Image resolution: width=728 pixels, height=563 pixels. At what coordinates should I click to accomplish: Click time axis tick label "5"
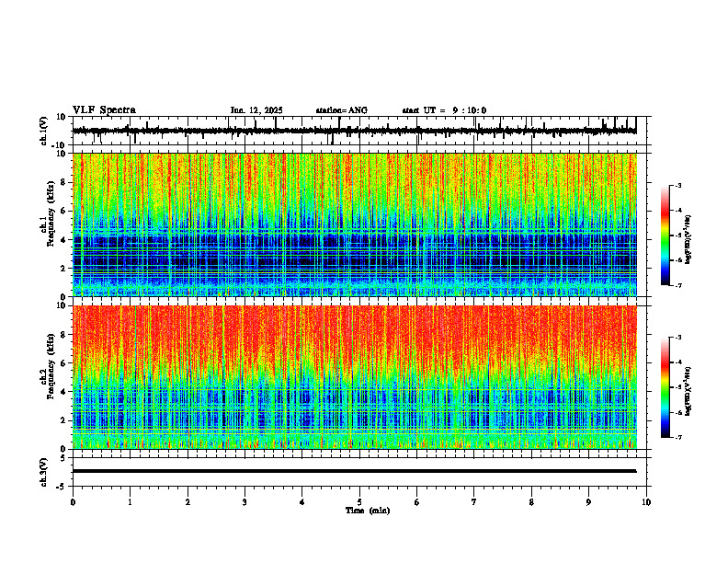point(359,502)
